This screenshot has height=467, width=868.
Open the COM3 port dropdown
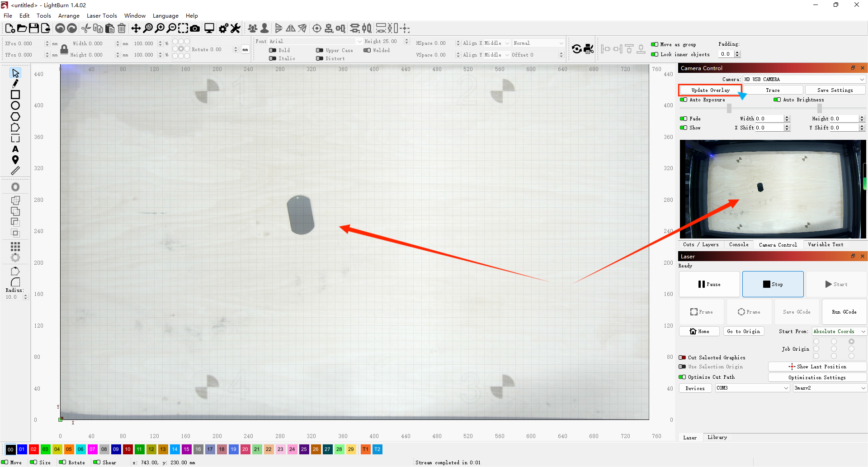tap(752, 388)
